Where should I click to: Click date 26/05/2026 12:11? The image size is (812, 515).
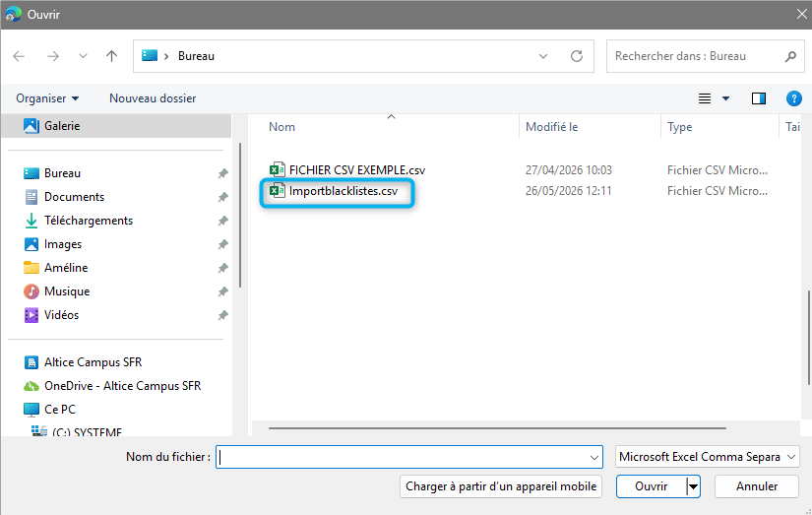[568, 191]
